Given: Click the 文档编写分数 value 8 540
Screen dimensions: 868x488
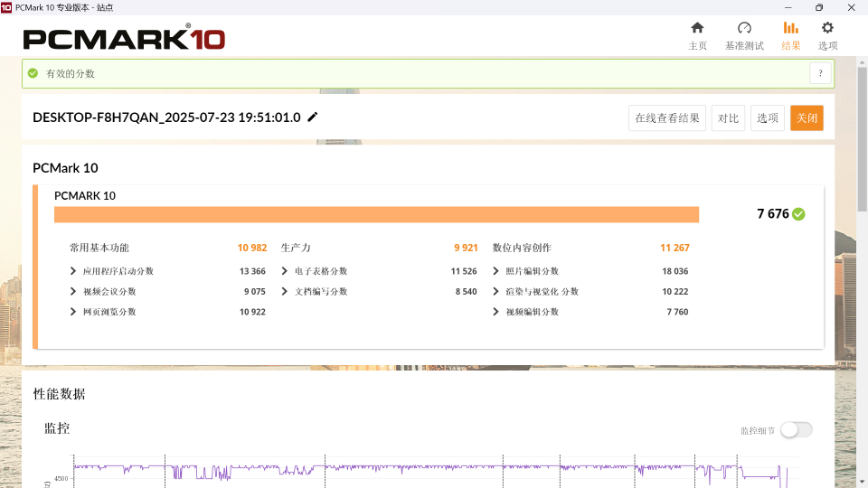Looking at the screenshot, I should 467,292.
